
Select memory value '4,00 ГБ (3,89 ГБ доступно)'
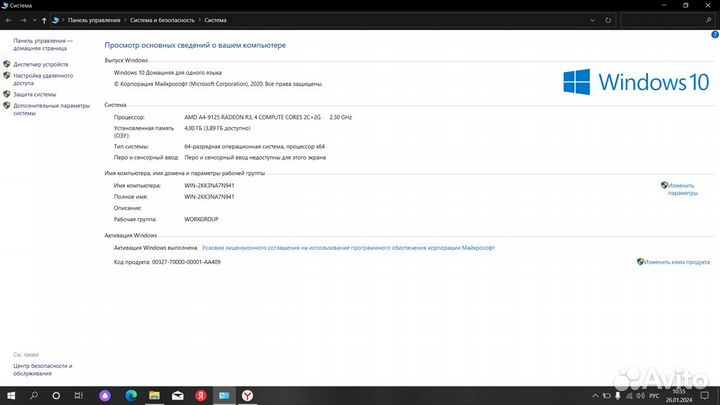pyautogui.click(x=217, y=128)
